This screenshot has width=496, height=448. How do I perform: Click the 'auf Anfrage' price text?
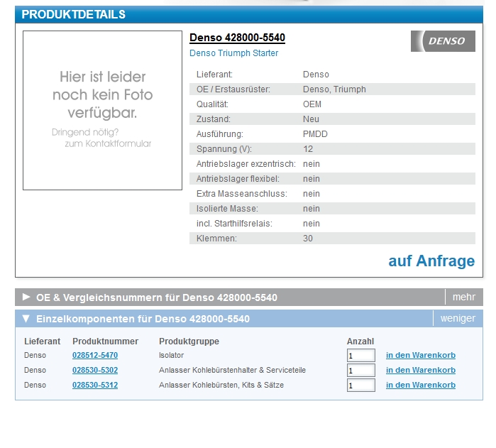pos(431,261)
